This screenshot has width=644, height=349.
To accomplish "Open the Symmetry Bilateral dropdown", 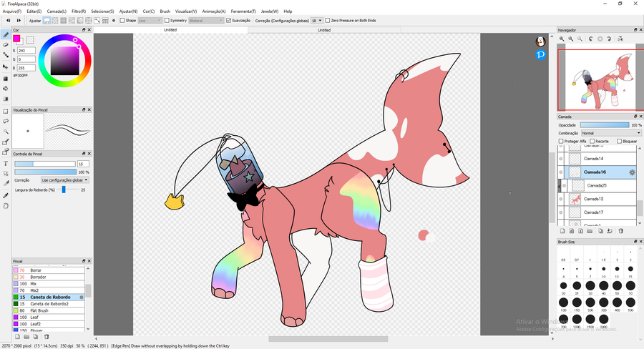I will click(x=206, y=21).
